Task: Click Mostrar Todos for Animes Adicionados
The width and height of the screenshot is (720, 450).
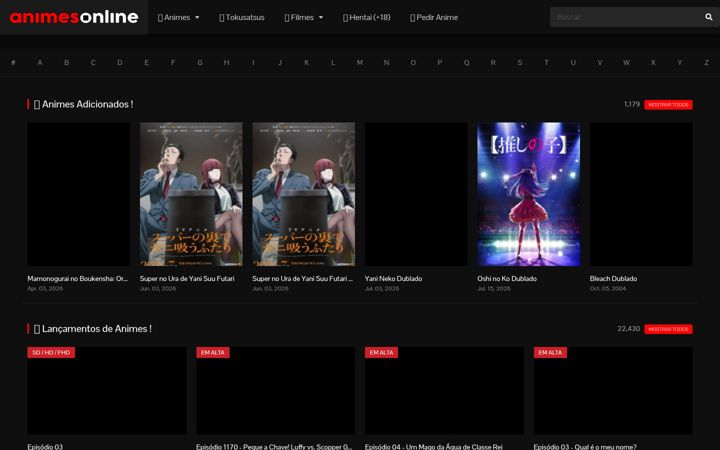Action: (668, 105)
